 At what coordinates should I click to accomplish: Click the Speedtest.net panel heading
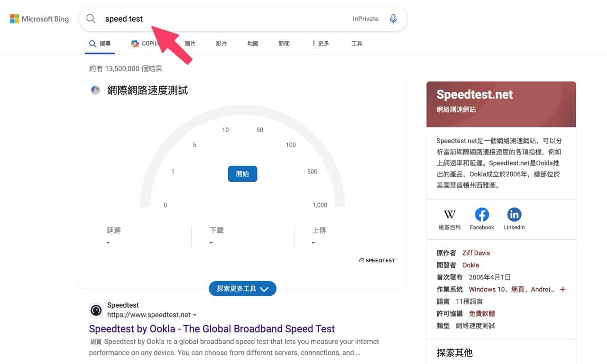tap(475, 94)
